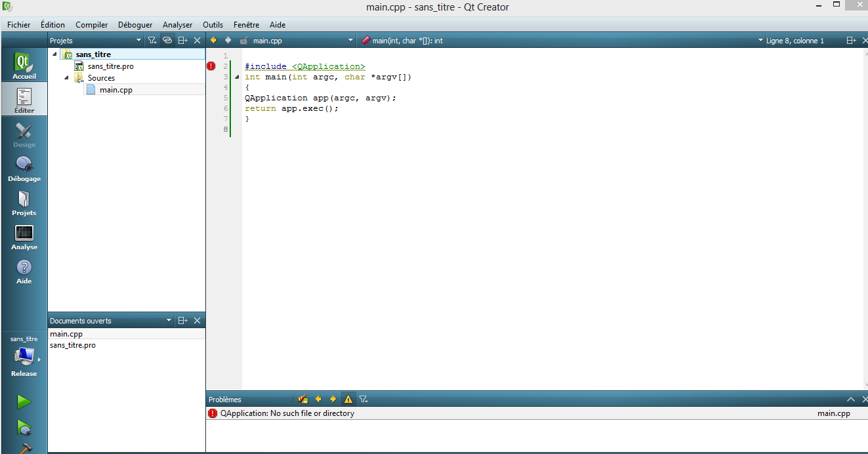Open the Compiler menu
868x454 pixels.
point(92,25)
